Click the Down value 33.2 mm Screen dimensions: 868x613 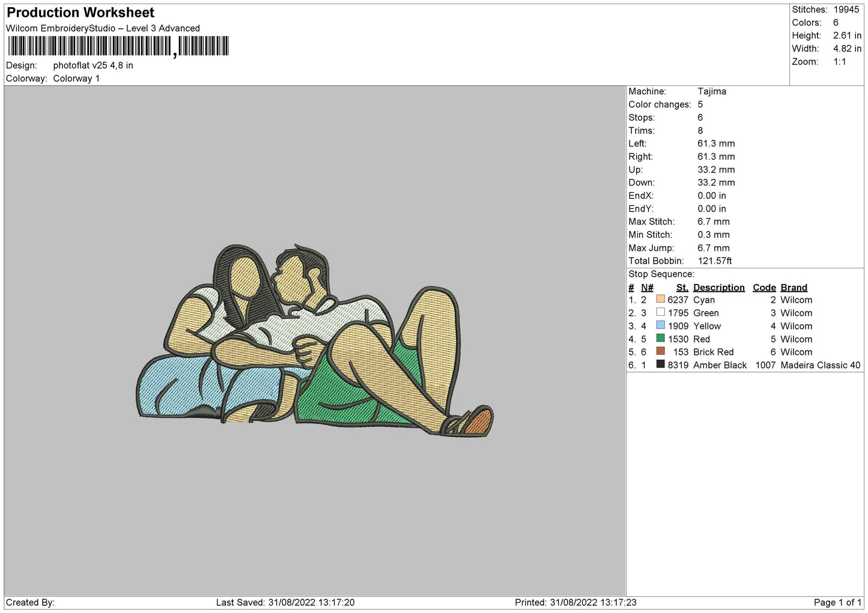pyautogui.click(x=716, y=183)
